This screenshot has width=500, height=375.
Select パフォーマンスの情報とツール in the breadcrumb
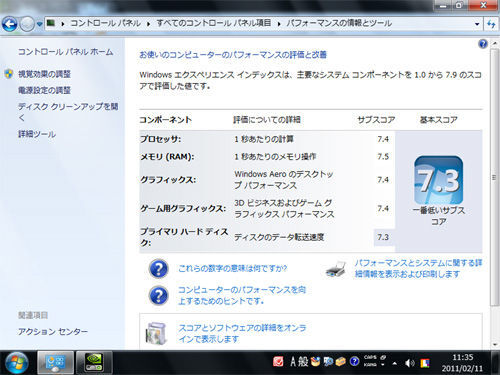click(339, 23)
